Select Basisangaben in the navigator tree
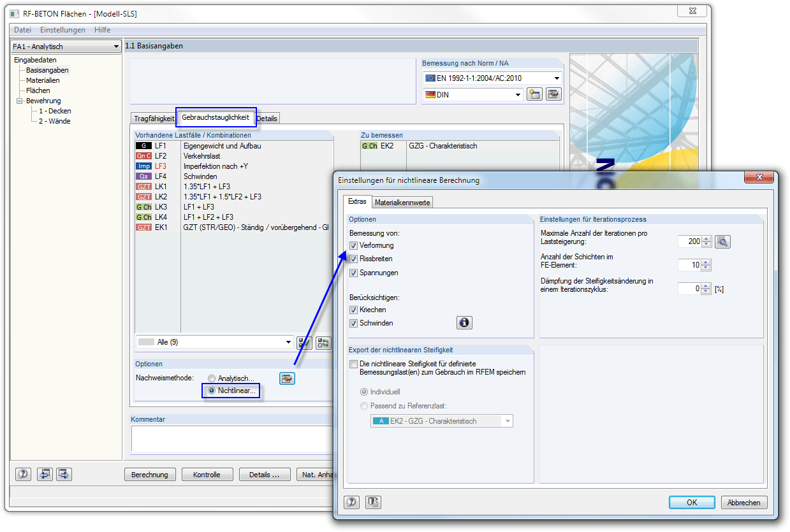 47,70
